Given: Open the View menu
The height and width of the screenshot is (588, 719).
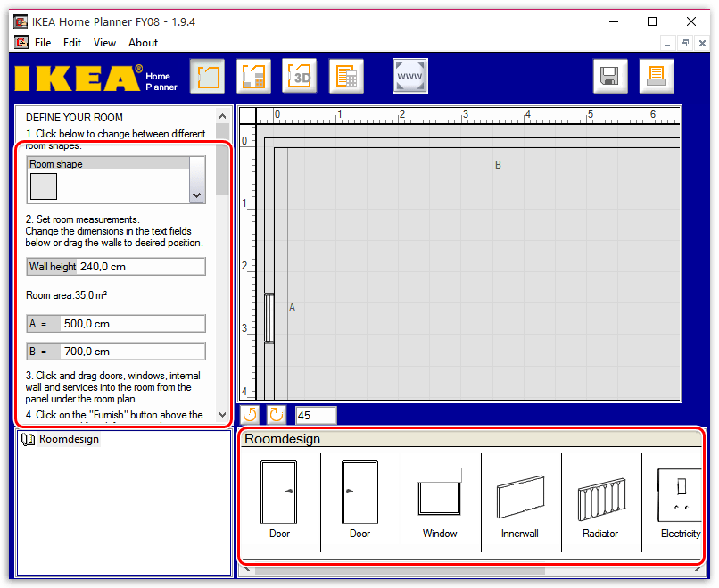Looking at the screenshot, I should tap(104, 42).
